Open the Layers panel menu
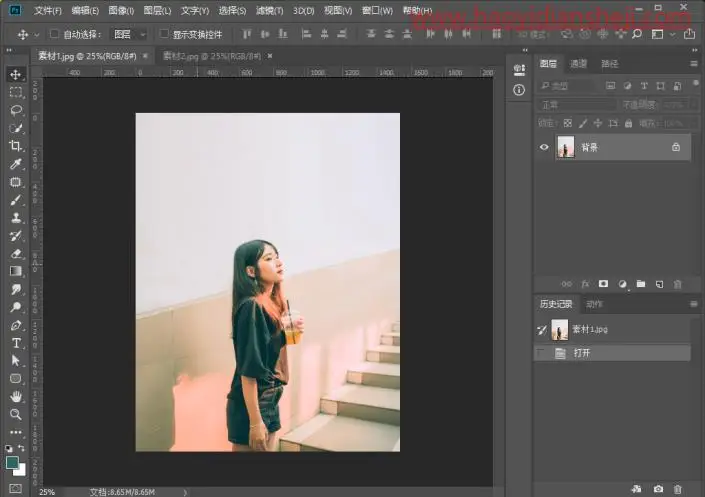Viewport: 705px width, 497px height. click(694, 64)
